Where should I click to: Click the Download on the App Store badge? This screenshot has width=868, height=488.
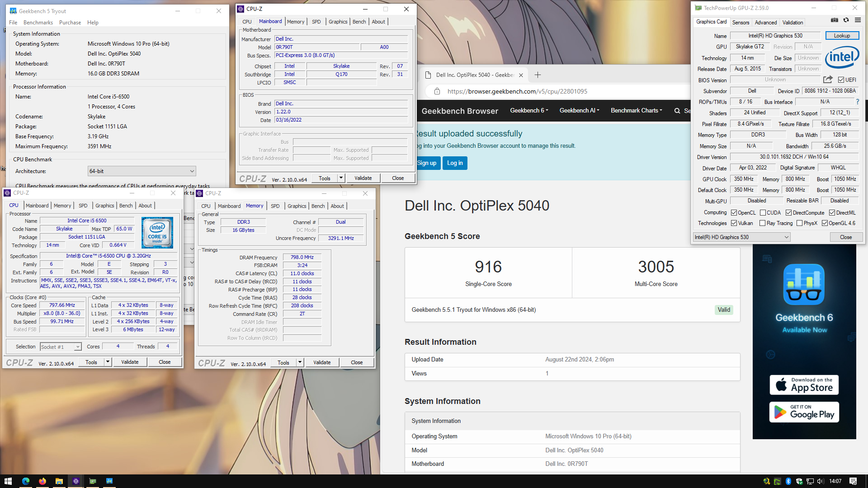(804, 385)
